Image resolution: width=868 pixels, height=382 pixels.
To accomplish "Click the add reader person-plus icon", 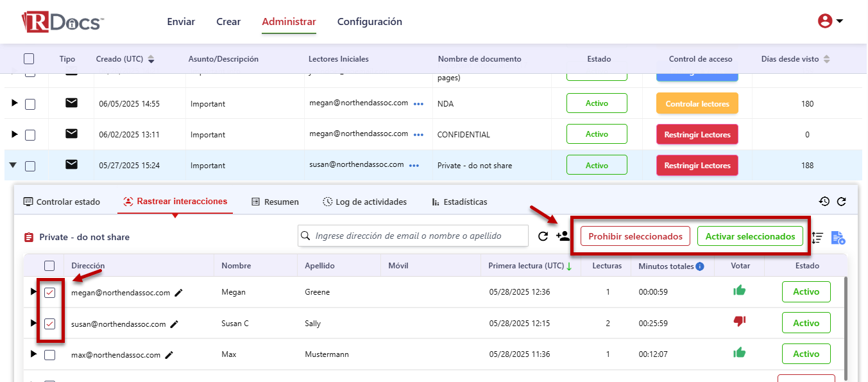I will pyautogui.click(x=563, y=236).
